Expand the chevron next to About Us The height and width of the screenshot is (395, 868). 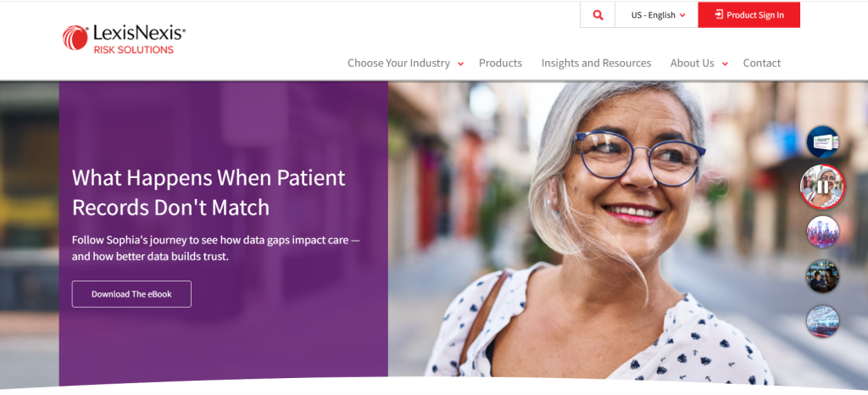click(725, 64)
